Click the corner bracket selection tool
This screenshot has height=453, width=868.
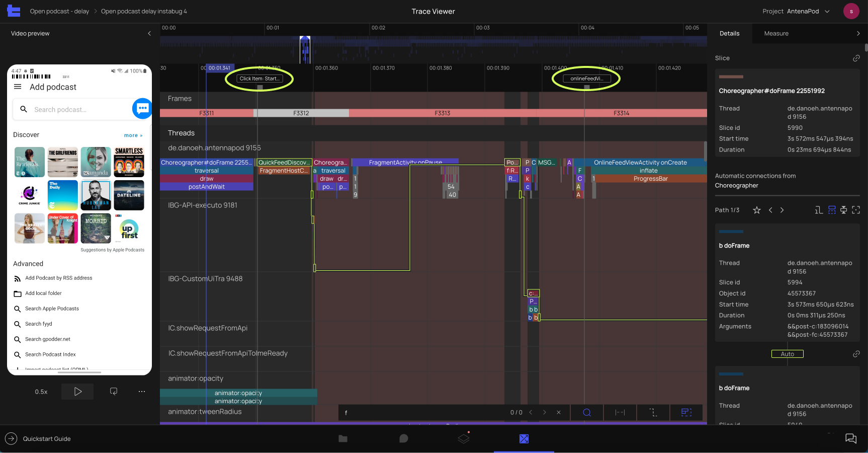pyautogui.click(x=653, y=412)
